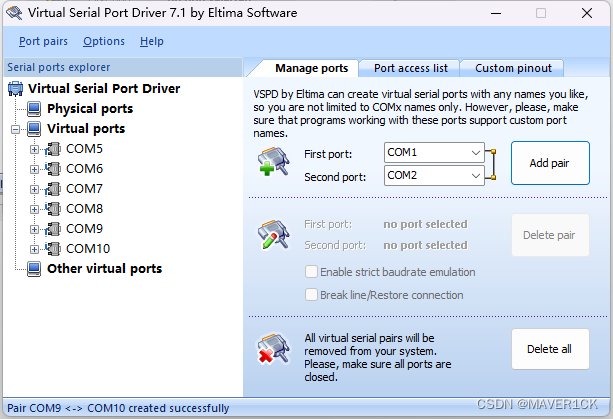Select the COM5 port label
The height and width of the screenshot is (419, 613).
tap(84, 149)
